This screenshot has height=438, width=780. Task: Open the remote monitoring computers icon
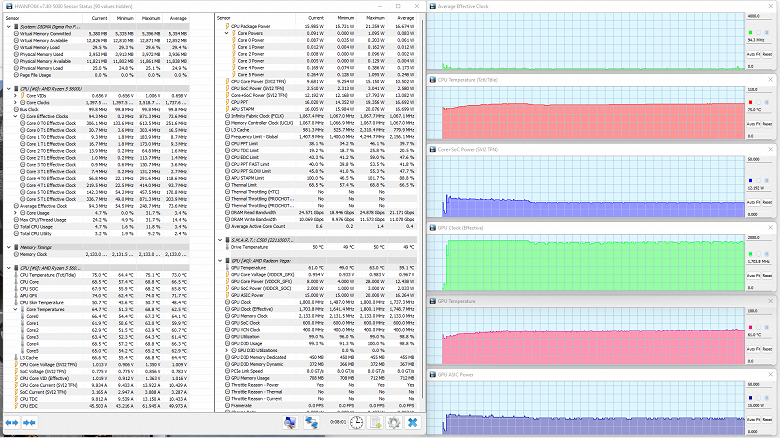tap(290, 423)
